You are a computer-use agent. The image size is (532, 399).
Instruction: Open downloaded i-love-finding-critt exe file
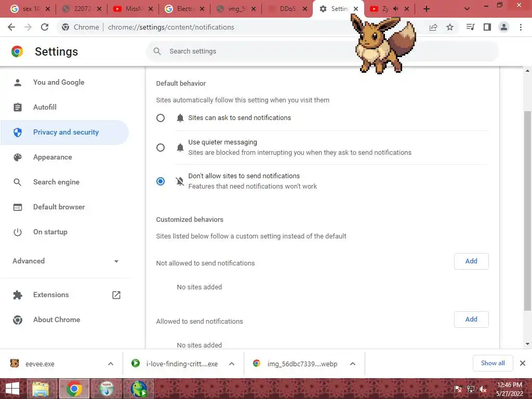182,364
